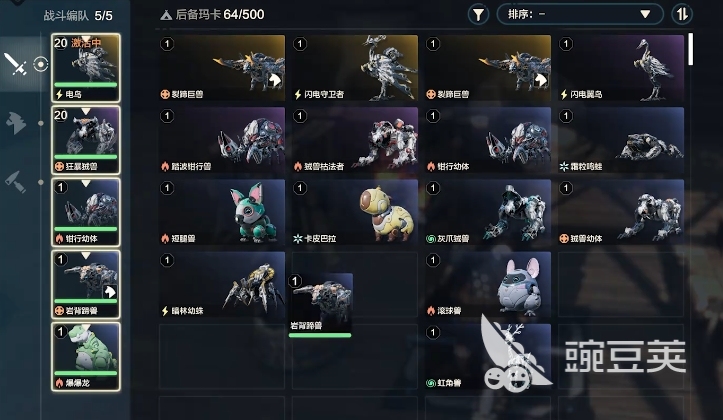Screen dimensions: 723x420
Task: Click the 战斗编队 5/5 team label
Action: click(x=78, y=16)
